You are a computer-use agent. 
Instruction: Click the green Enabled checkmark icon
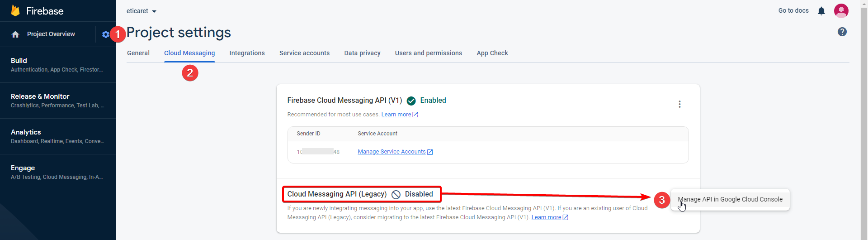(x=411, y=101)
